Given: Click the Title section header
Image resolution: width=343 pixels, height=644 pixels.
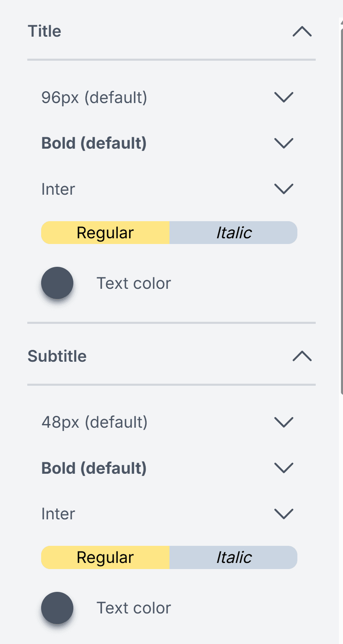Looking at the screenshot, I should tap(44, 31).
